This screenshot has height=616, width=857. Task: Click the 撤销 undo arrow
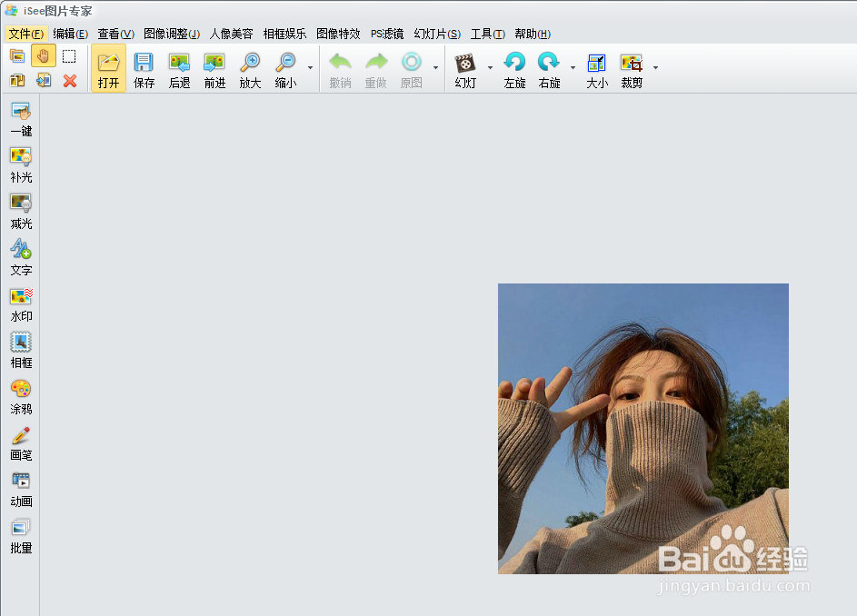340,69
